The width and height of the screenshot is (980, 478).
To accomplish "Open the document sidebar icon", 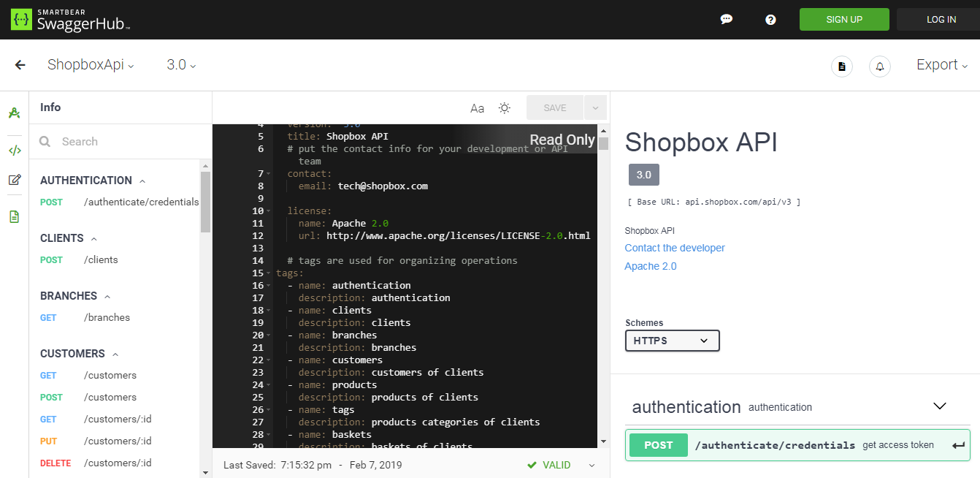I will [14, 216].
